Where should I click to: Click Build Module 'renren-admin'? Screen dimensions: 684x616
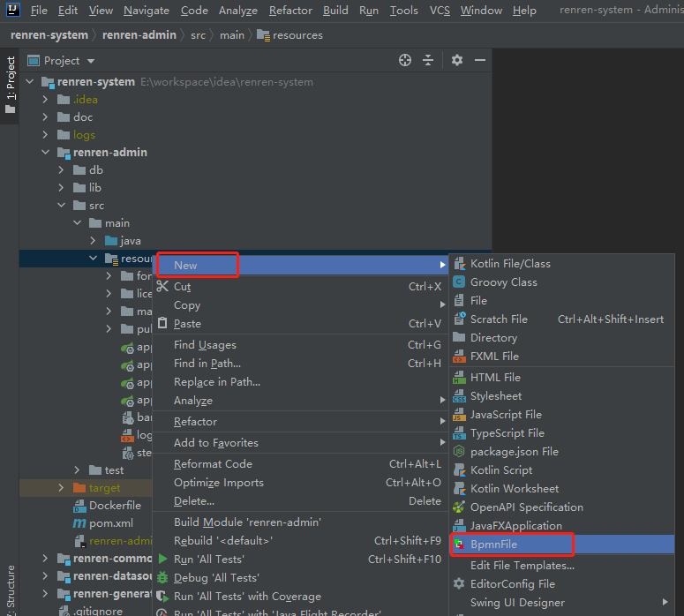301,522
